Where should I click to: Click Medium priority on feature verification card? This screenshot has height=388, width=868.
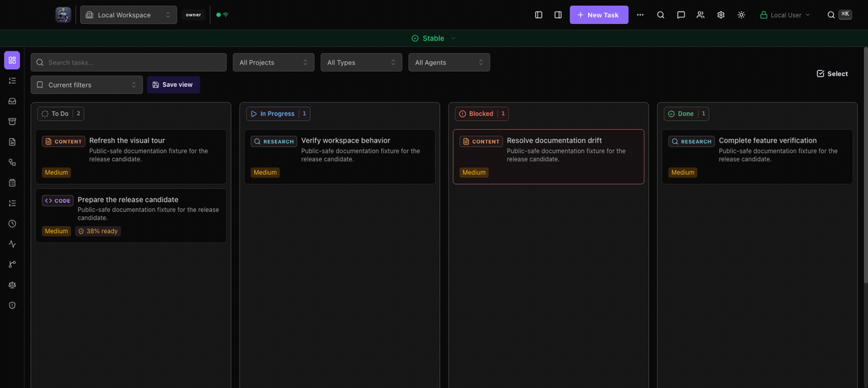pos(683,172)
